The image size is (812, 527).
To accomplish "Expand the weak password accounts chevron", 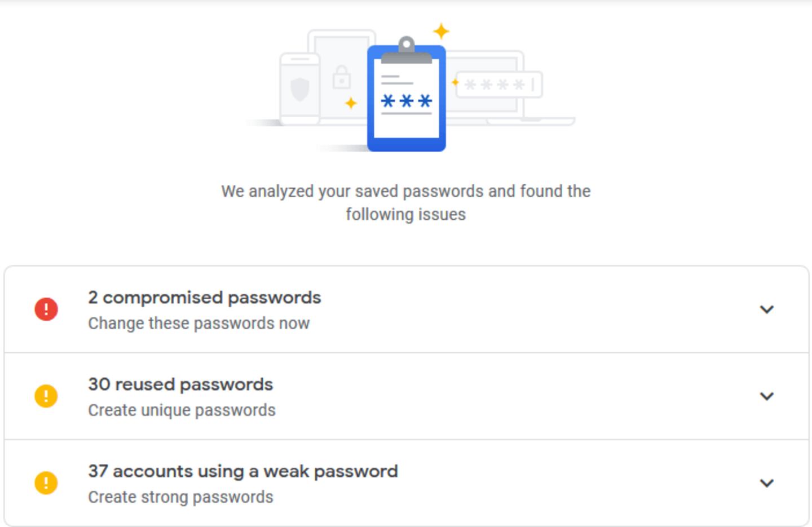I will 766,483.
